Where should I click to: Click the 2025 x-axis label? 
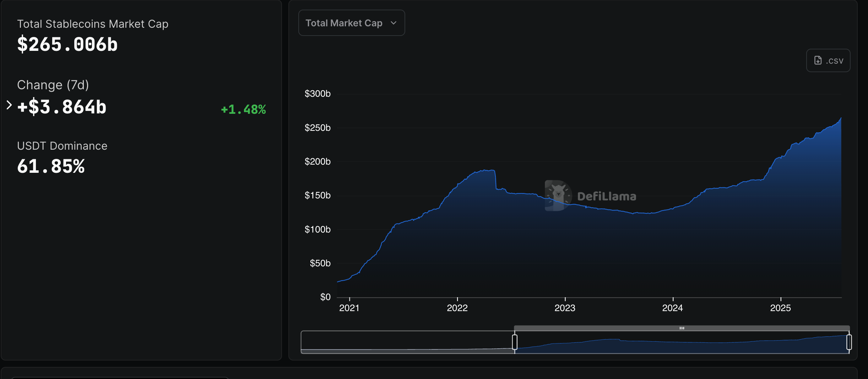780,308
